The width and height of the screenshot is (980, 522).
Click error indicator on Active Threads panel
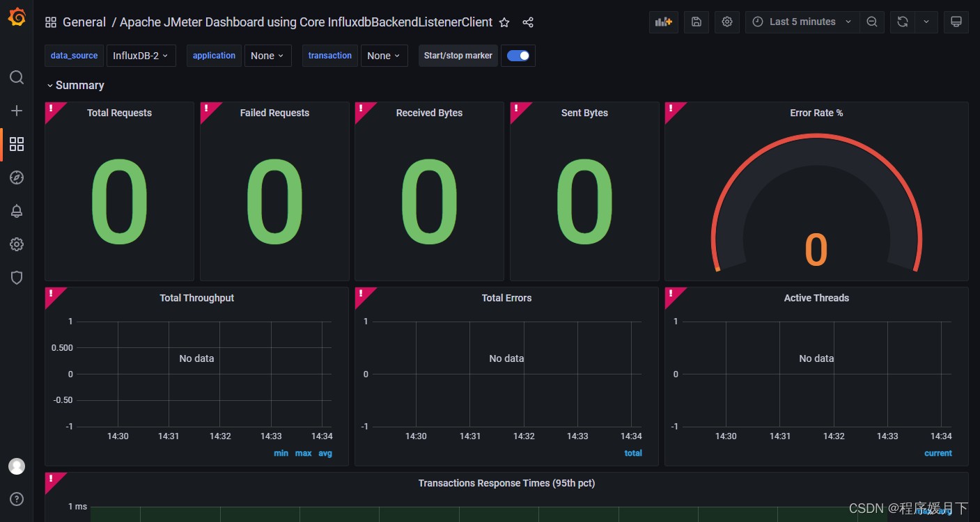pyautogui.click(x=671, y=294)
